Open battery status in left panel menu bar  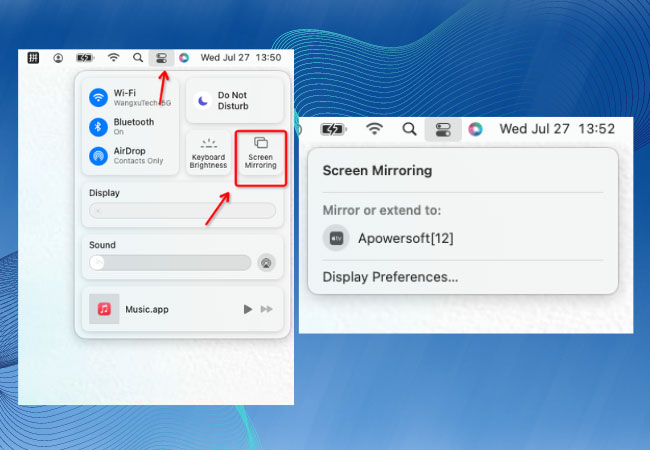point(85,58)
